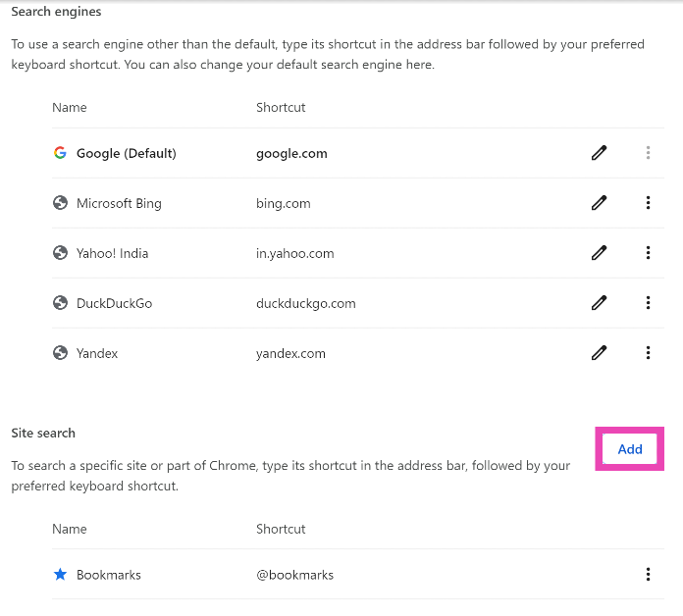Click the Google (Default) entry name
Viewport: 683px width, 616px height.
tap(127, 153)
